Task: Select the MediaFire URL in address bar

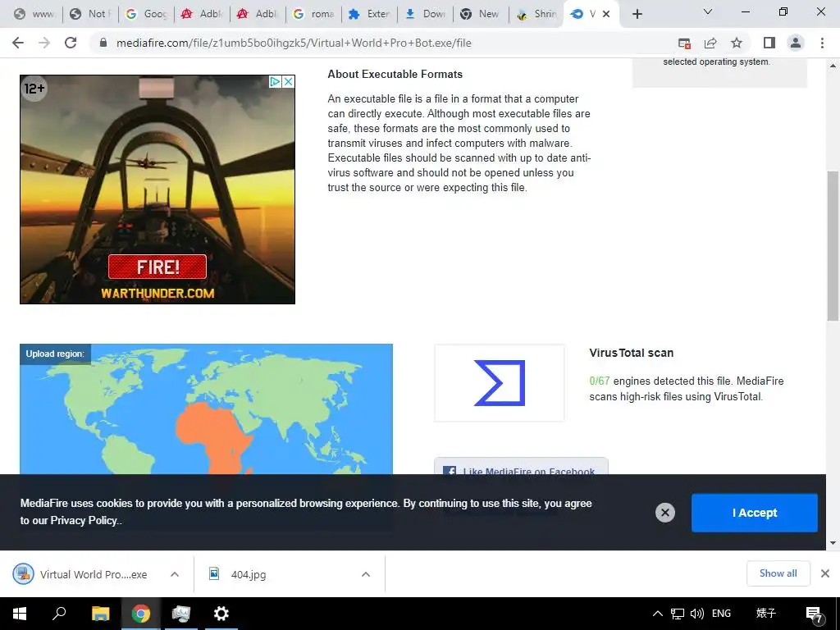Action: (294, 43)
